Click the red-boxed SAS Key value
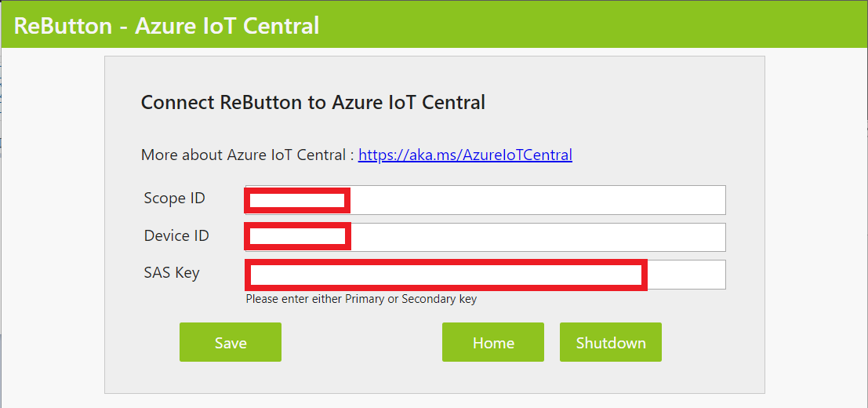Viewport: 868px width, 408px height. pos(445,275)
